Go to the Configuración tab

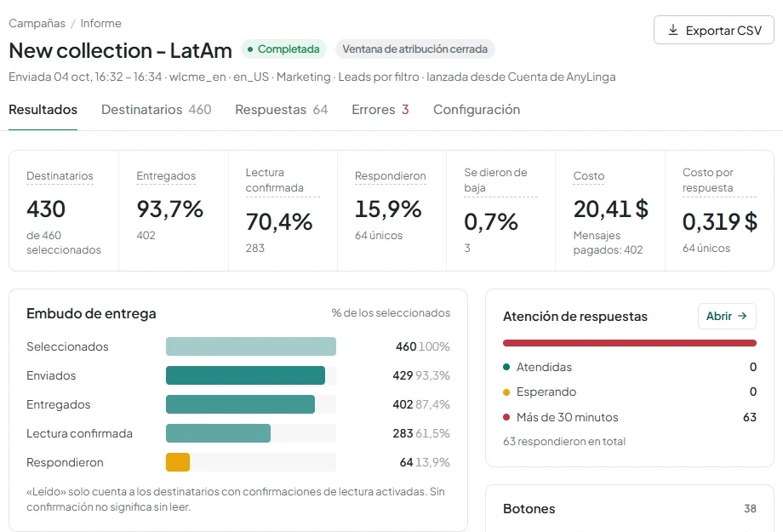coord(477,110)
